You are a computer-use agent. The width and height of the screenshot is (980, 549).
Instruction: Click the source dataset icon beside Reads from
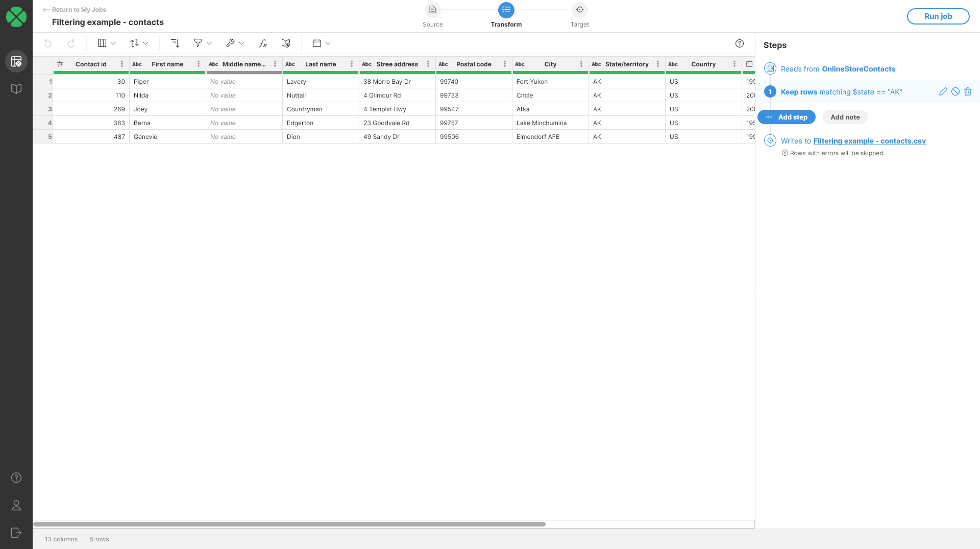770,68
